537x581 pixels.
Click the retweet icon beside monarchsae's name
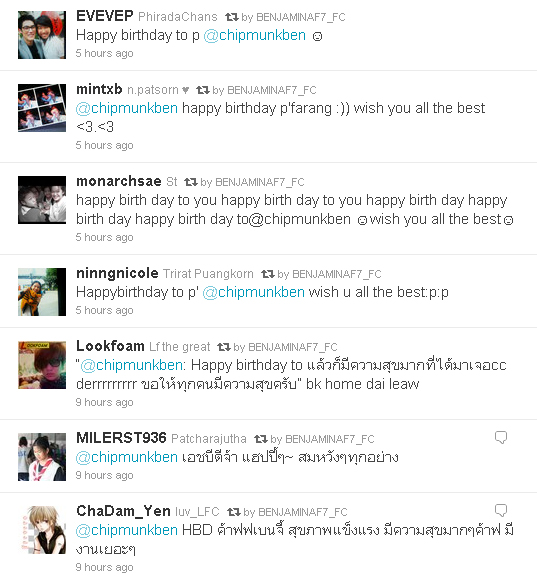(191, 182)
